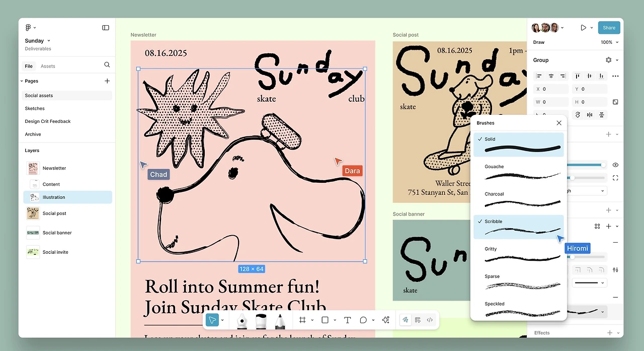Open the brush stroke preview dropdown
Viewport: 644px width, 351px height.
point(587,312)
